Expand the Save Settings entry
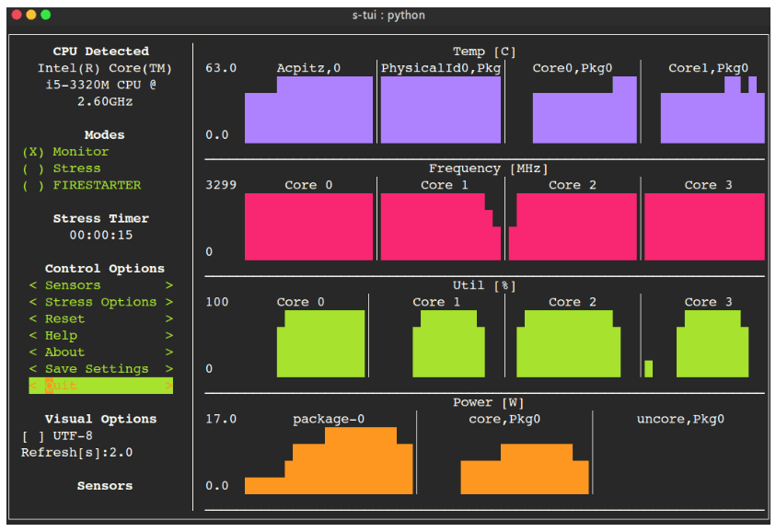The height and width of the screenshot is (532, 776). point(96,368)
